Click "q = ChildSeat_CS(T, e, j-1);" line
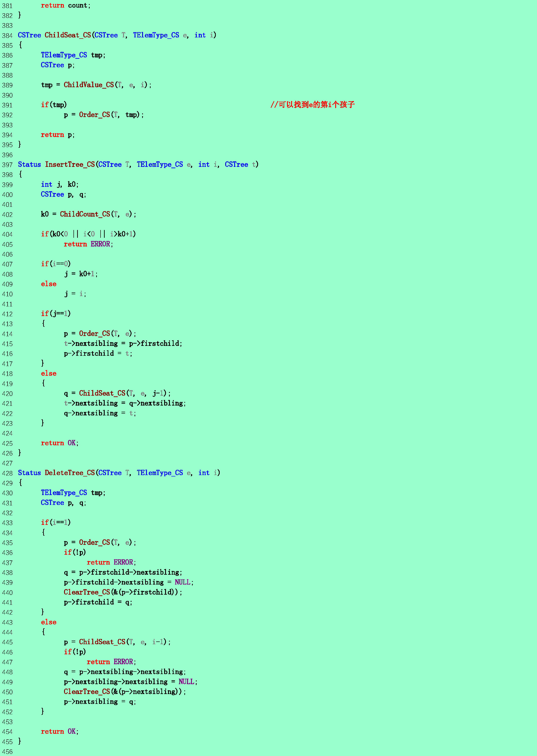The height and width of the screenshot is (756, 537). coord(117,393)
